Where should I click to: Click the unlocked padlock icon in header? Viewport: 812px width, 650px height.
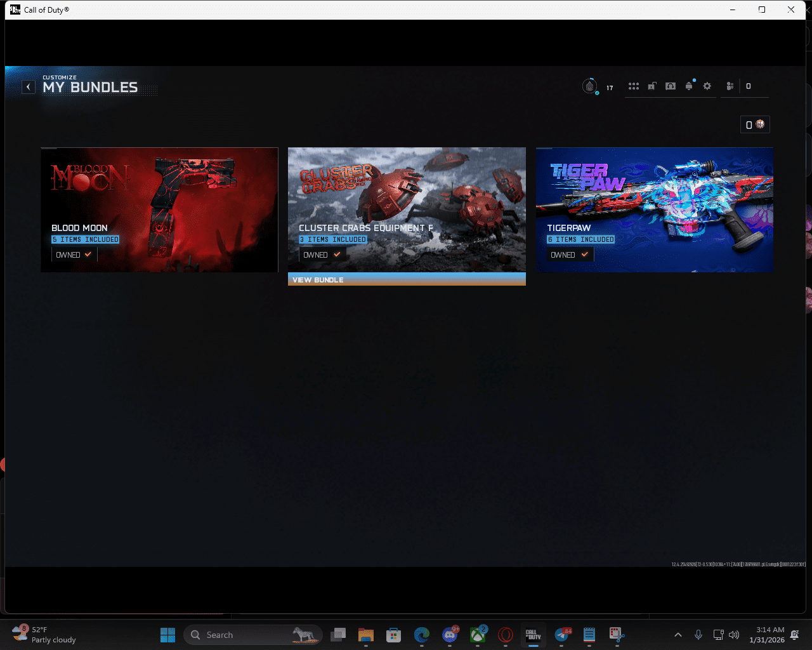652,86
